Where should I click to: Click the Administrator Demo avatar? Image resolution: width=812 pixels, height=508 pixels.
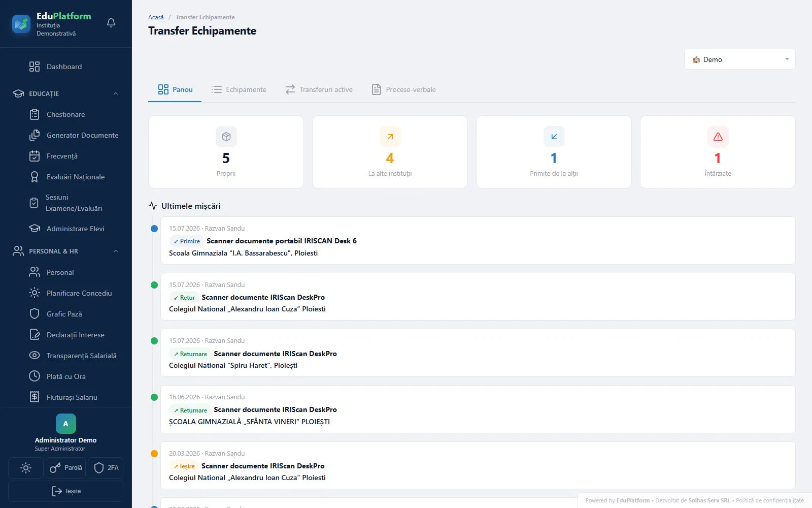pos(66,424)
